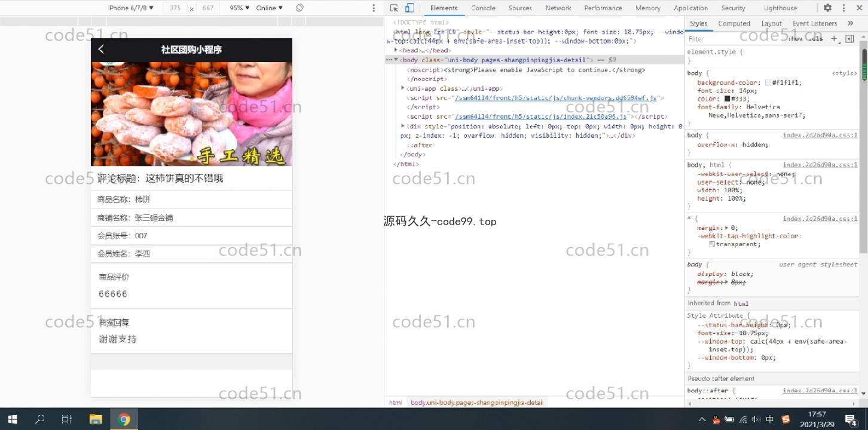This screenshot has height=430, width=868.
Task: Switch to the Console tab
Action: (x=483, y=8)
